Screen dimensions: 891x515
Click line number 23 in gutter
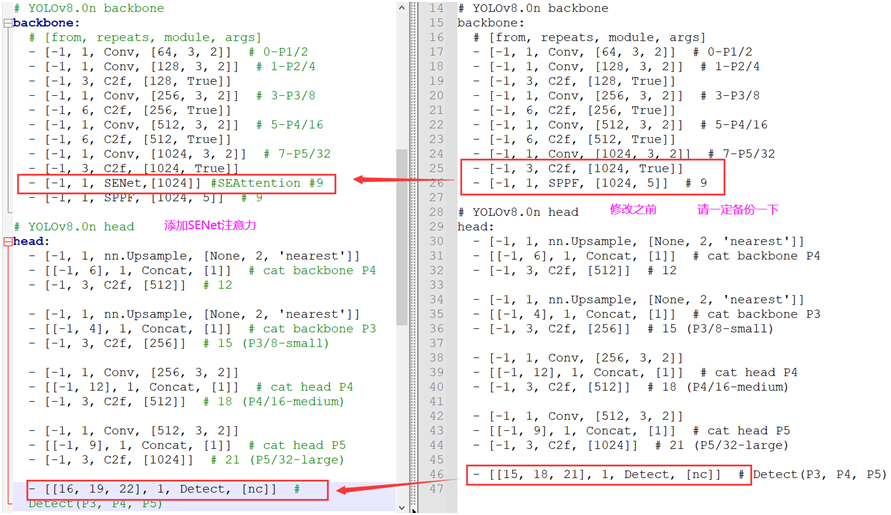436,139
